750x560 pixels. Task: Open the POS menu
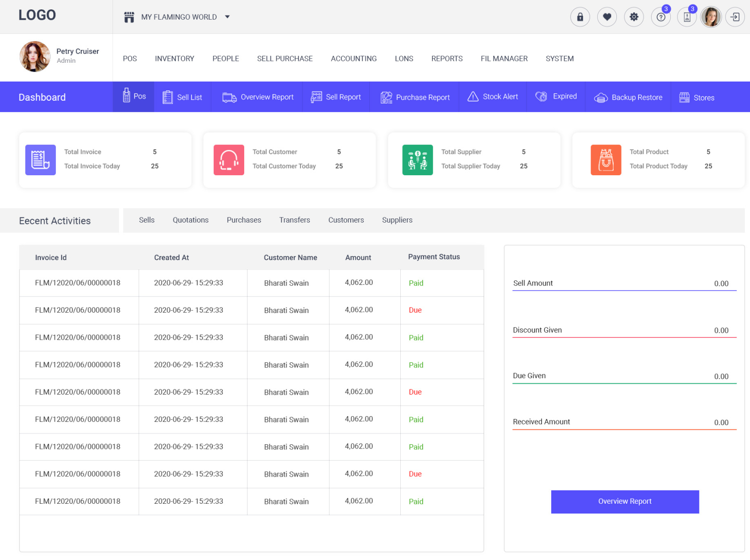pyautogui.click(x=130, y=59)
